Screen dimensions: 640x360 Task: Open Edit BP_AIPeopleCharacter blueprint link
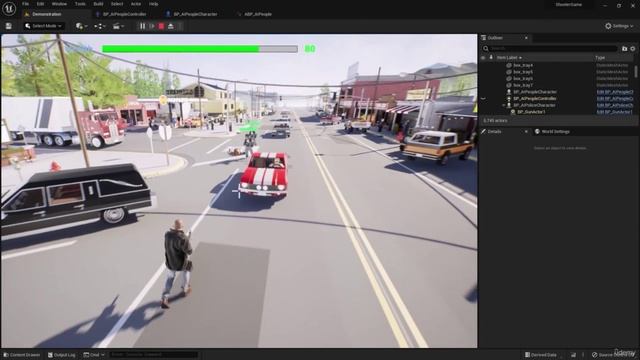tap(615, 92)
